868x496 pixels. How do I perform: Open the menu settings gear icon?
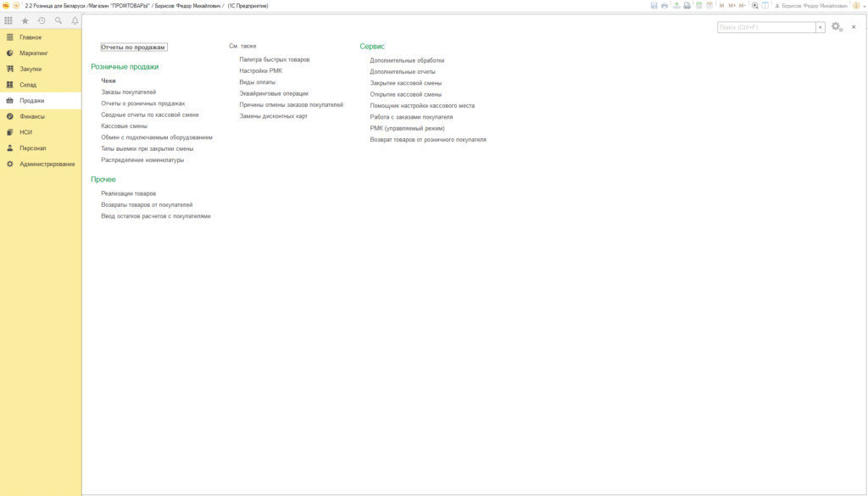pyautogui.click(x=837, y=26)
